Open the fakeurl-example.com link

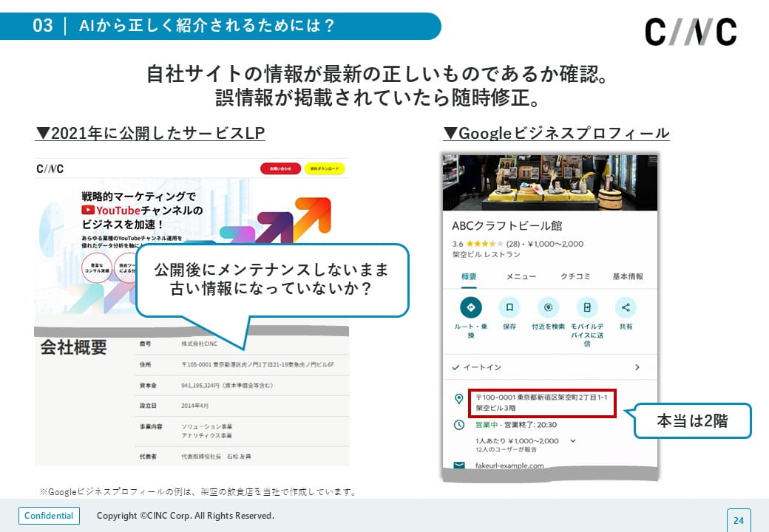[x=509, y=465]
